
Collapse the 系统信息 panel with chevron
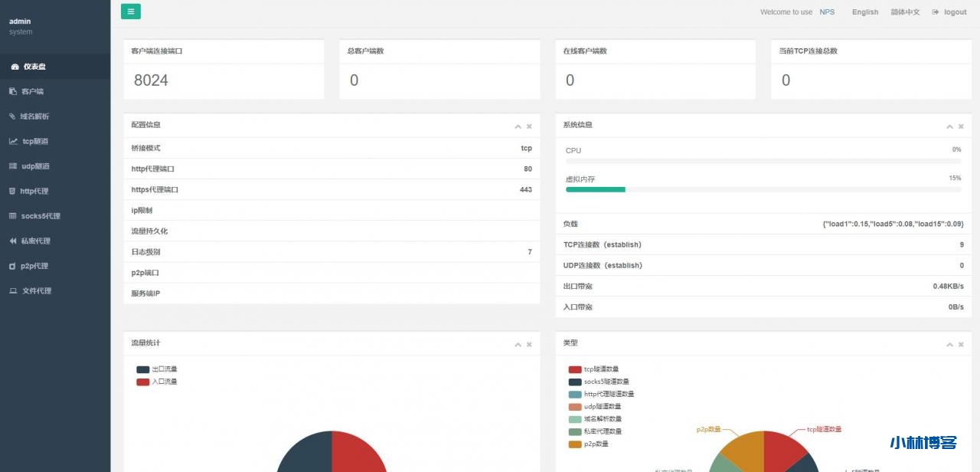(x=949, y=126)
